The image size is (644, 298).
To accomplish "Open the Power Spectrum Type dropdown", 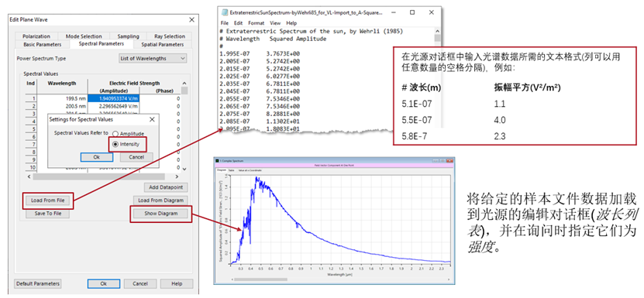I will (153, 59).
